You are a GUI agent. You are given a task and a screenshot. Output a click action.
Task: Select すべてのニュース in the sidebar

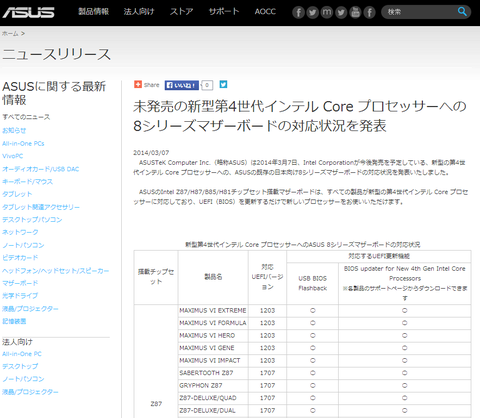[x=26, y=117]
